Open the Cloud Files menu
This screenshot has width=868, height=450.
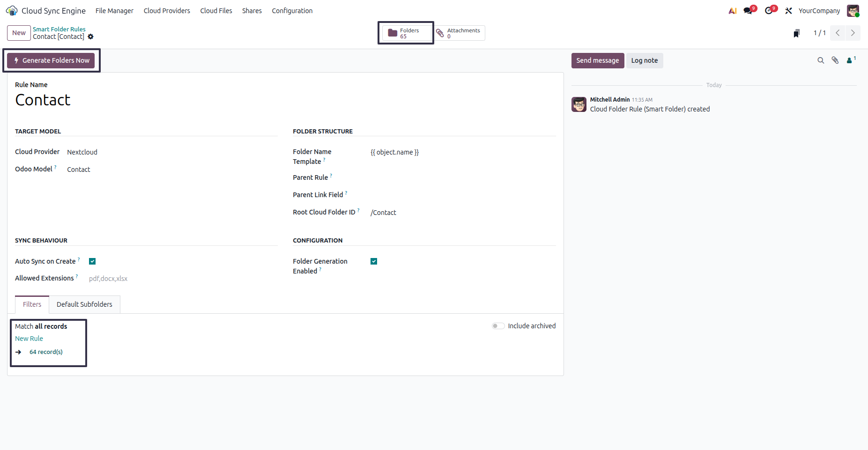[216, 11]
